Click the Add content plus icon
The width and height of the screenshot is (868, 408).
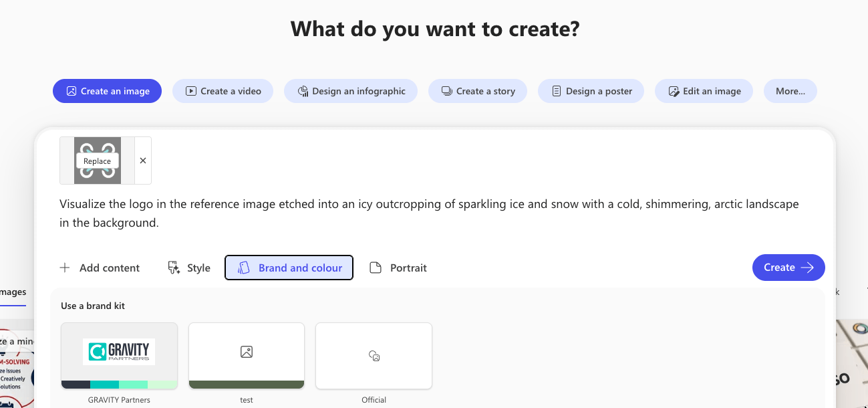coord(65,268)
